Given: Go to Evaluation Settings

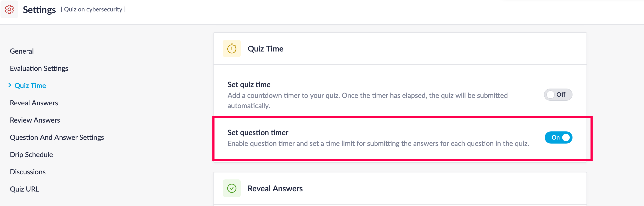Looking at the screenshot, I should coord(39,68).
